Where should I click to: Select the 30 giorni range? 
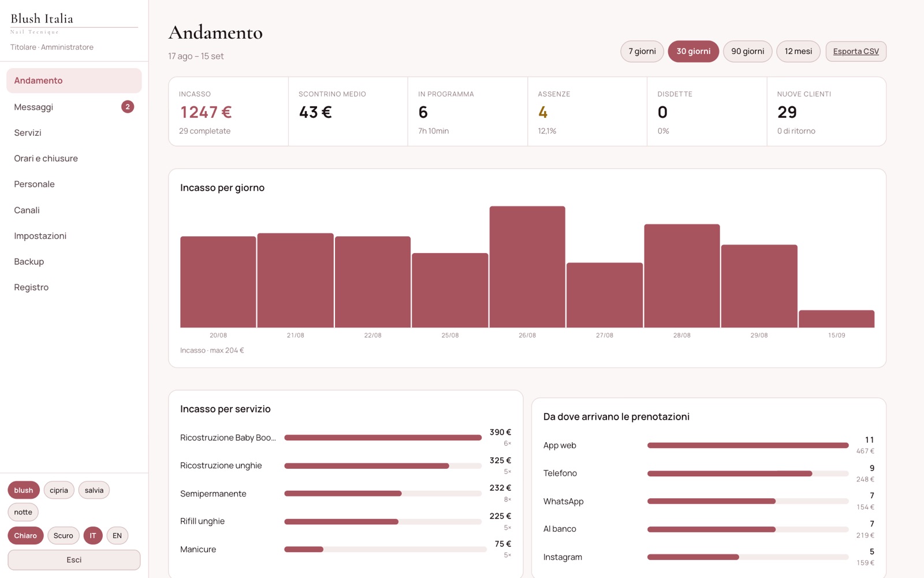point(694,51)
